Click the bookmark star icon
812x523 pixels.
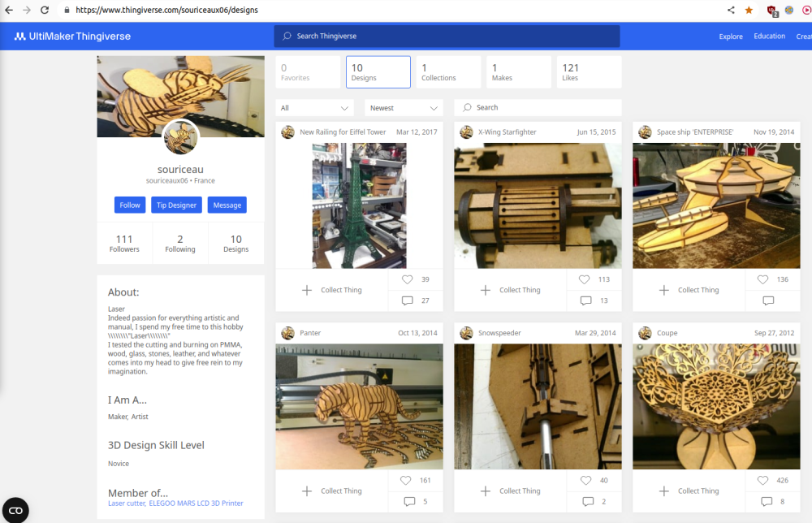point(749,10)
